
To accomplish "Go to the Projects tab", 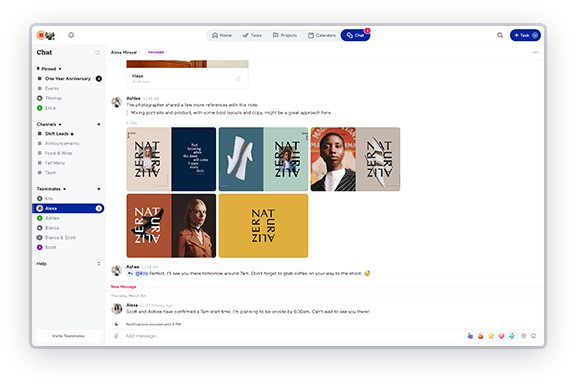I will pyautogui.click(x=285, y=35).
